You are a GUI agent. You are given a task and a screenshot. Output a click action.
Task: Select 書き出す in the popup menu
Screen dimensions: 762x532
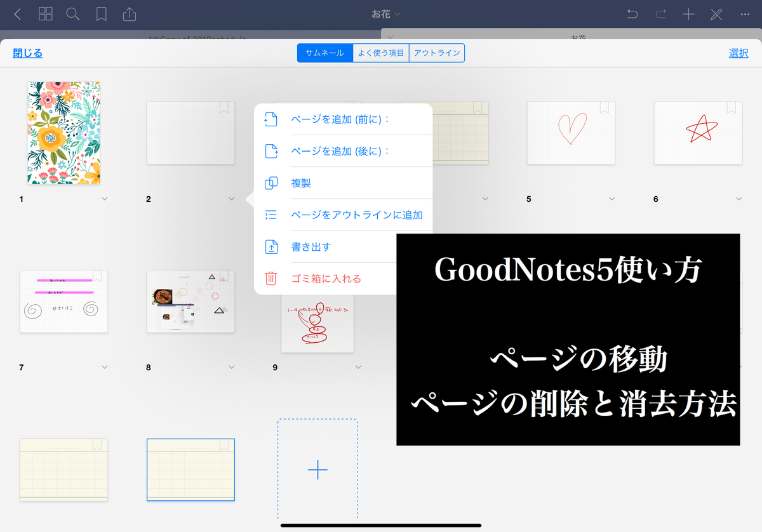326,246
